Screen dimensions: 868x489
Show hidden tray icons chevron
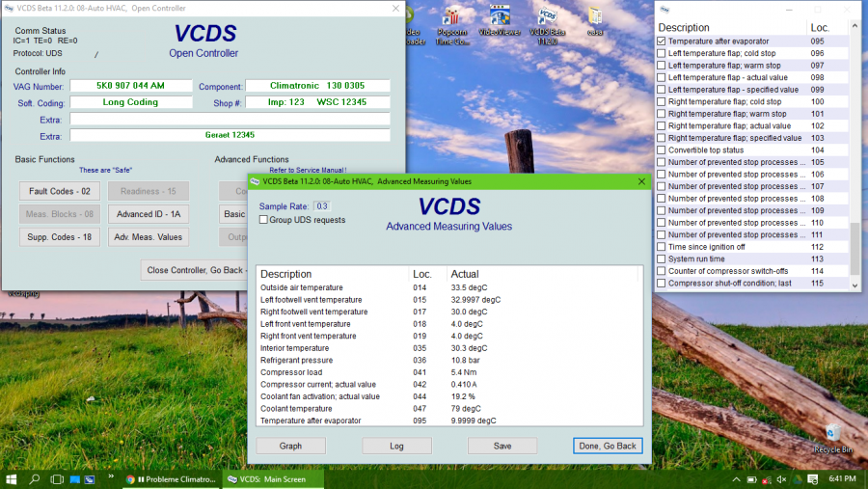(x=736, y=479)
